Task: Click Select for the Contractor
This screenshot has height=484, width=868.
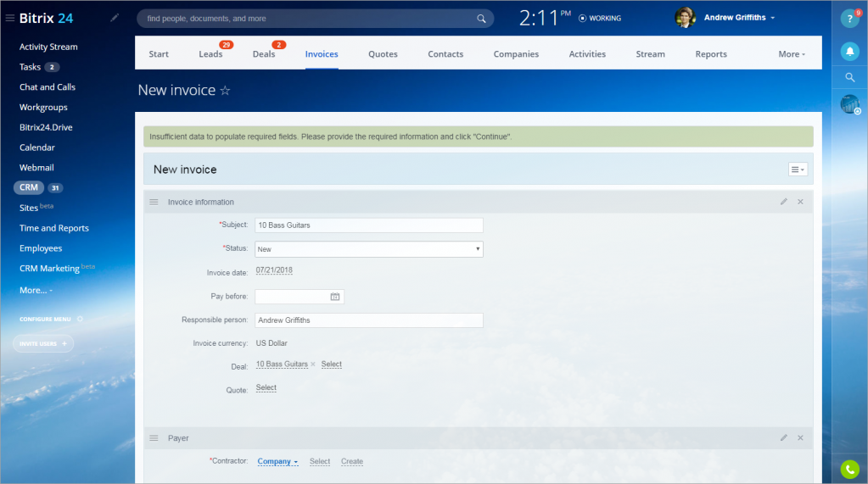Action: [x=319, y=461]
